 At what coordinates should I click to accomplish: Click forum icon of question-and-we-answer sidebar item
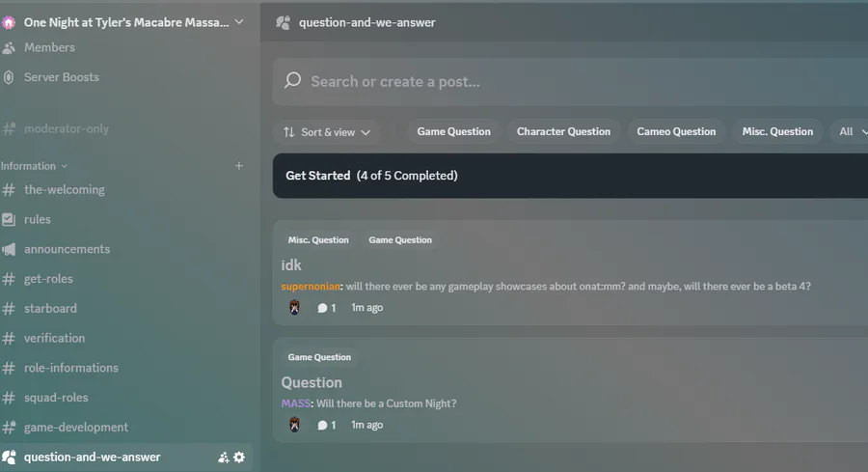coord(9,458)
